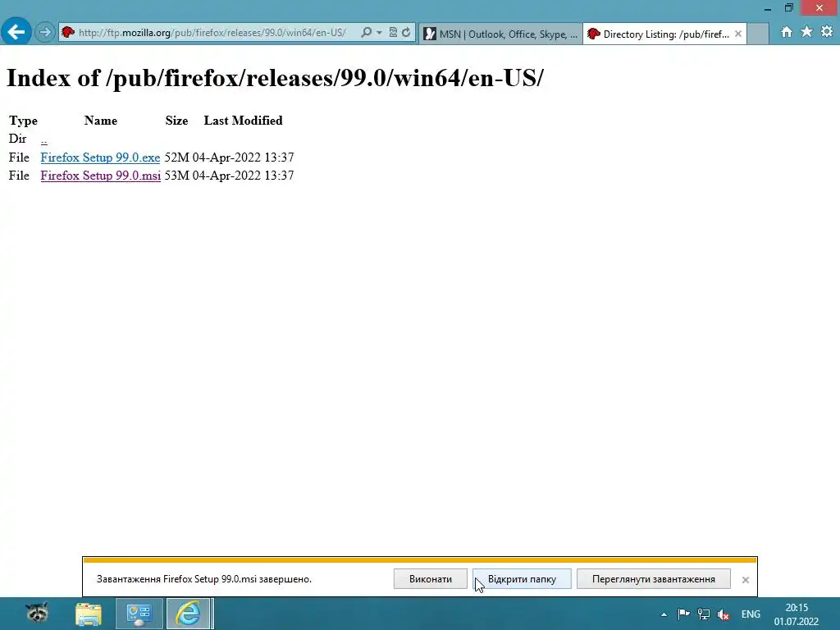Open Favorites star icon

pyautogui.click(x=806, y=32)
